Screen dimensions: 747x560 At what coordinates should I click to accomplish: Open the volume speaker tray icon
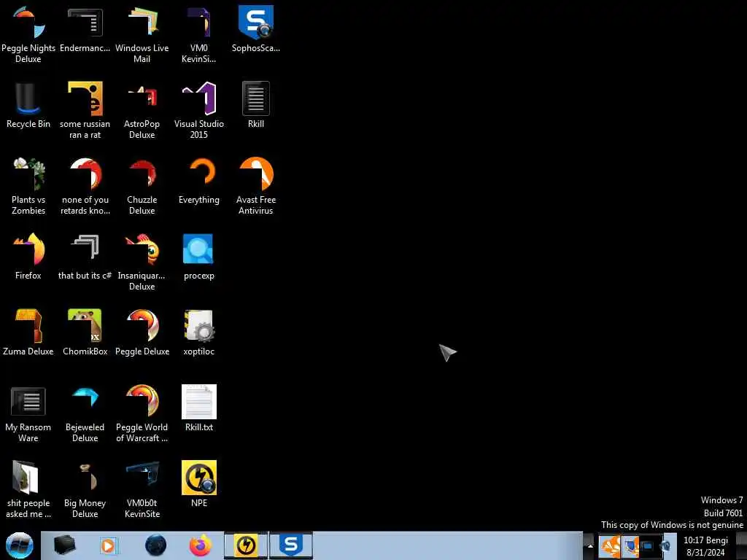pos(667,546)
